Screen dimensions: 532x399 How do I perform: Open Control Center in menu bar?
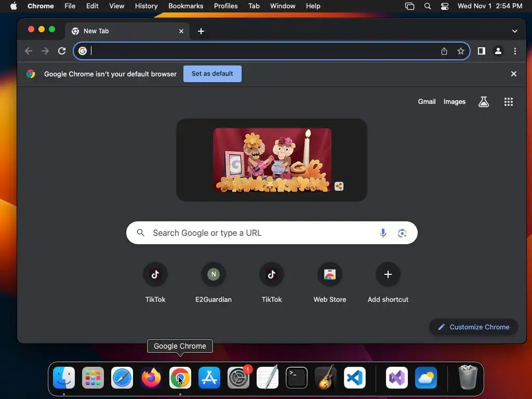click(x=445, y=6)
